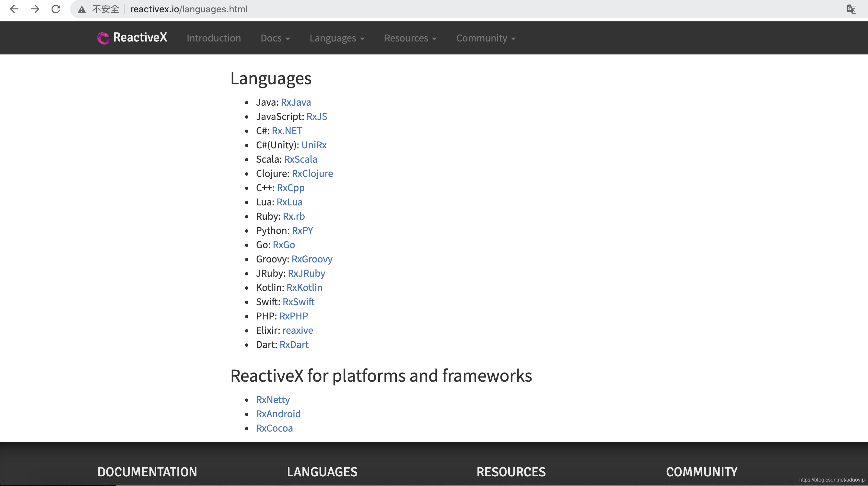Open the Introduction nav item

coord(214,38)
